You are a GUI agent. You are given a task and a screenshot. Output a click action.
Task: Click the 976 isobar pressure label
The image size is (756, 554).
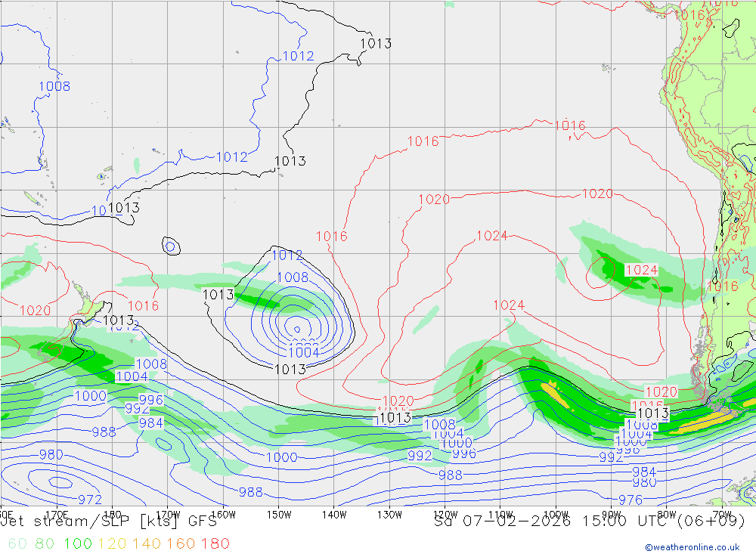pyautogui.click(x=631, y=500)
